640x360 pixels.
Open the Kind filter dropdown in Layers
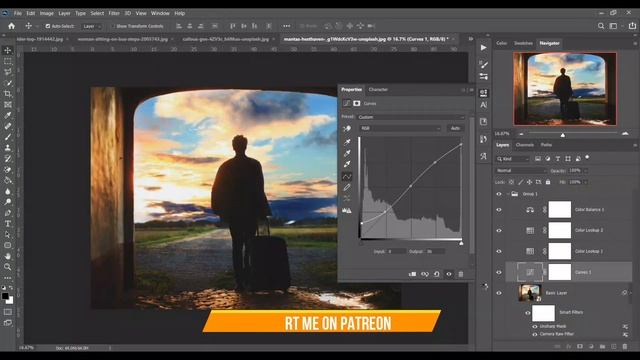[513, 159]
